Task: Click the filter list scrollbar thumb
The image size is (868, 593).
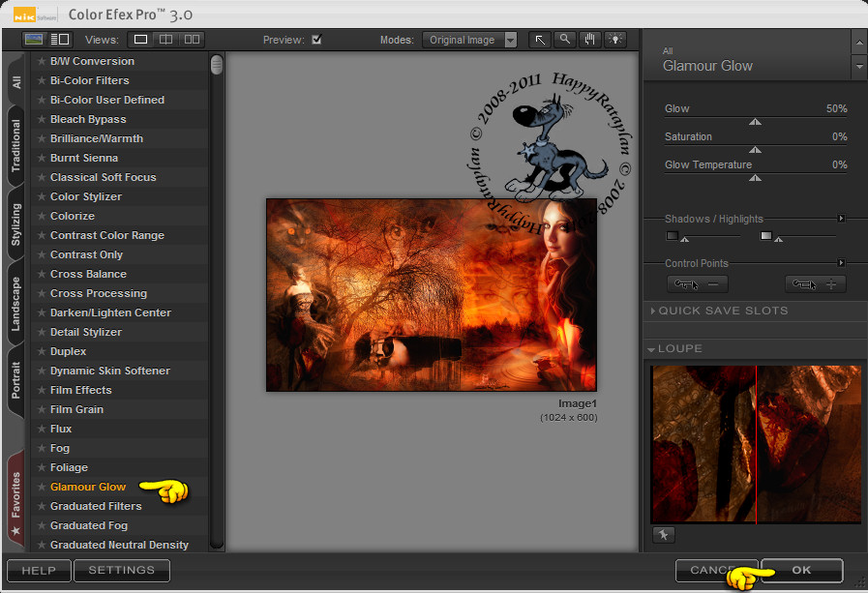Action: [217, 65]
